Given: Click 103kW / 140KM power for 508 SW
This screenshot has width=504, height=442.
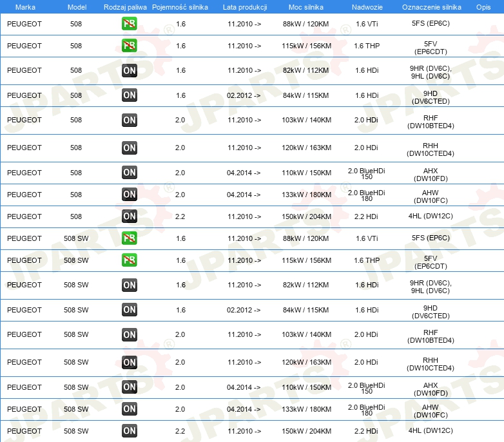Looking at the screenshot, I should click(306, 334).
